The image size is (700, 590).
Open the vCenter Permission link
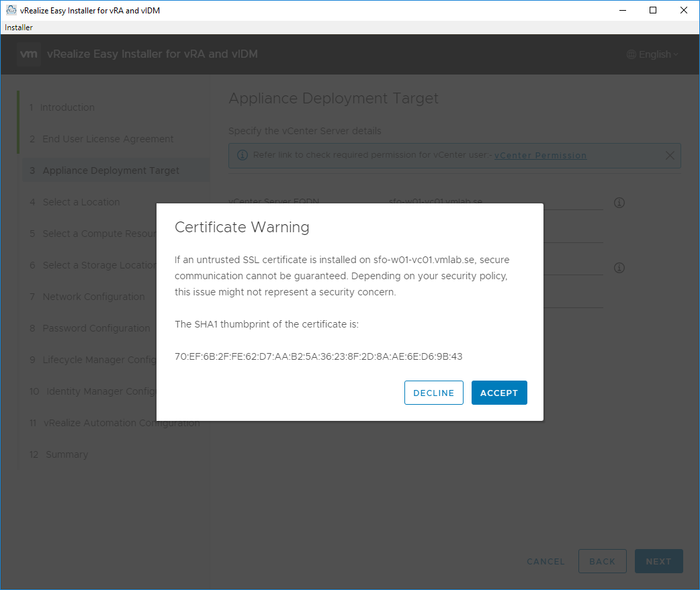[540, 155]
